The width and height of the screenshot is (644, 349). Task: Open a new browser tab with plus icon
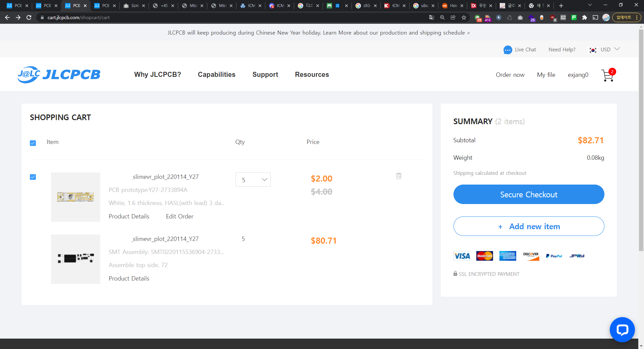pos(561,6)
